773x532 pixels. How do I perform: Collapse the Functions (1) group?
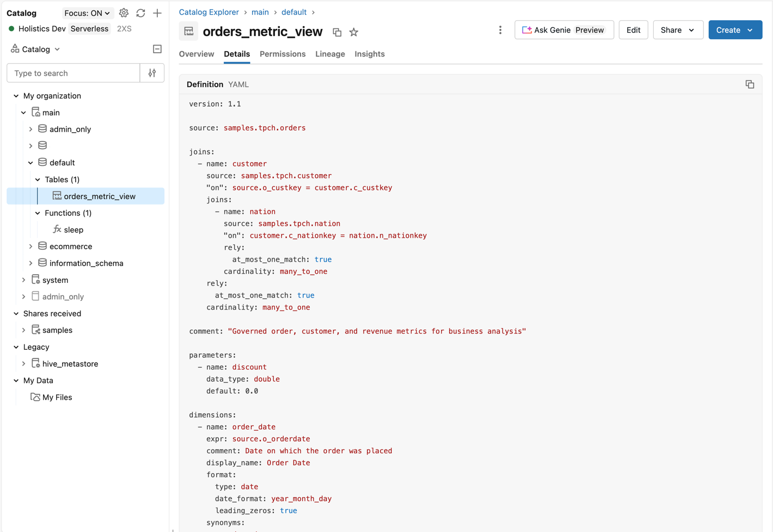[38, 213]
